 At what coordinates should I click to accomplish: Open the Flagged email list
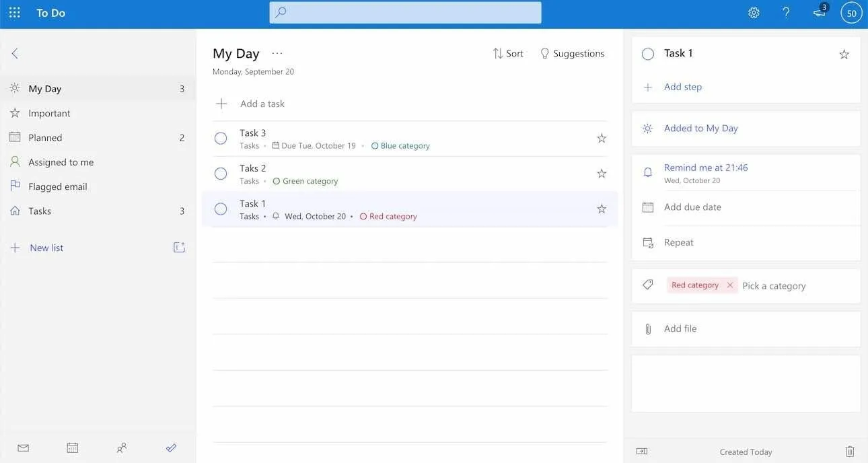click(98, 186)
